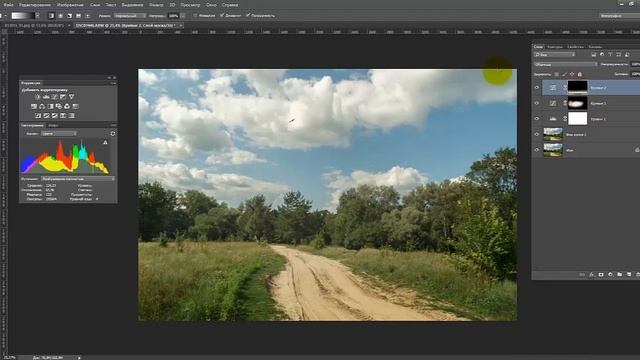Refresh the histogram with uncached data
The width and height of the screenshot is (640, 360).
tap(113, 133)
